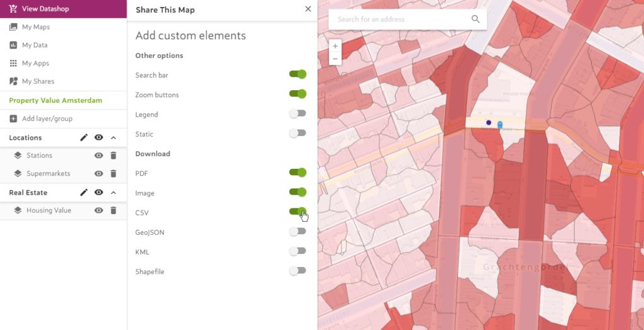This screenshot has width=644, height=330.
Task: Click the address search magnifier icon
Action: tap(475, 19)
